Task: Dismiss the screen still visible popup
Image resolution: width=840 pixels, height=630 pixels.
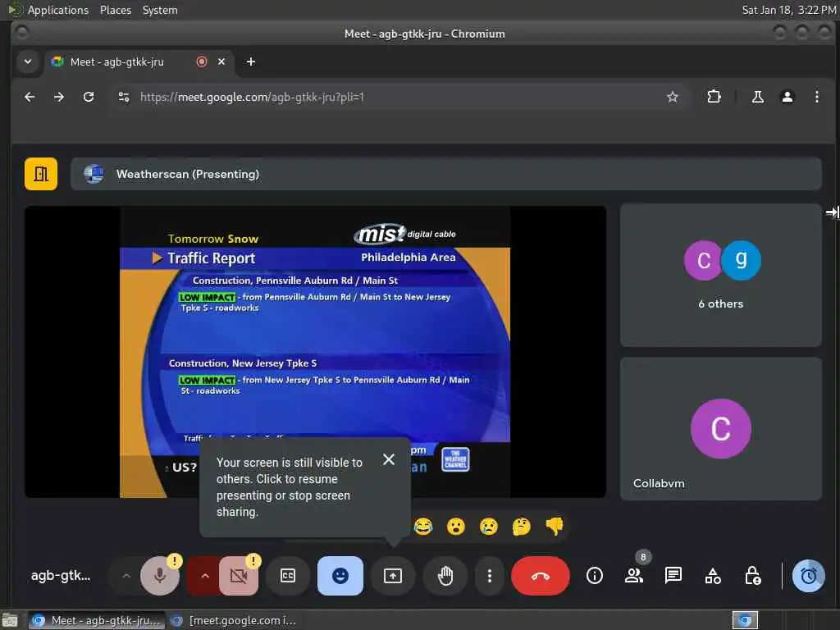Action: click(x=389, y=459)
